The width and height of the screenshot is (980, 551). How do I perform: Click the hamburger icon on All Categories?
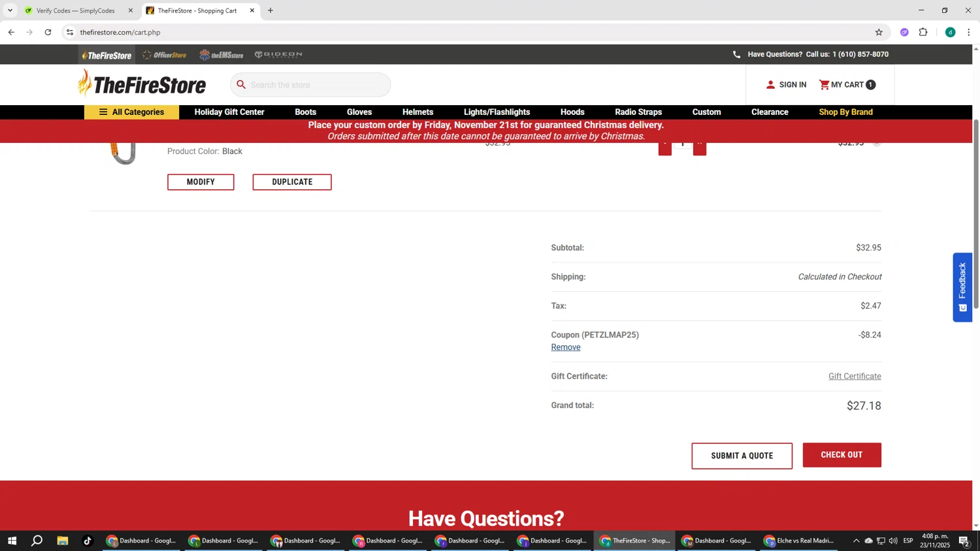[103, 112]
